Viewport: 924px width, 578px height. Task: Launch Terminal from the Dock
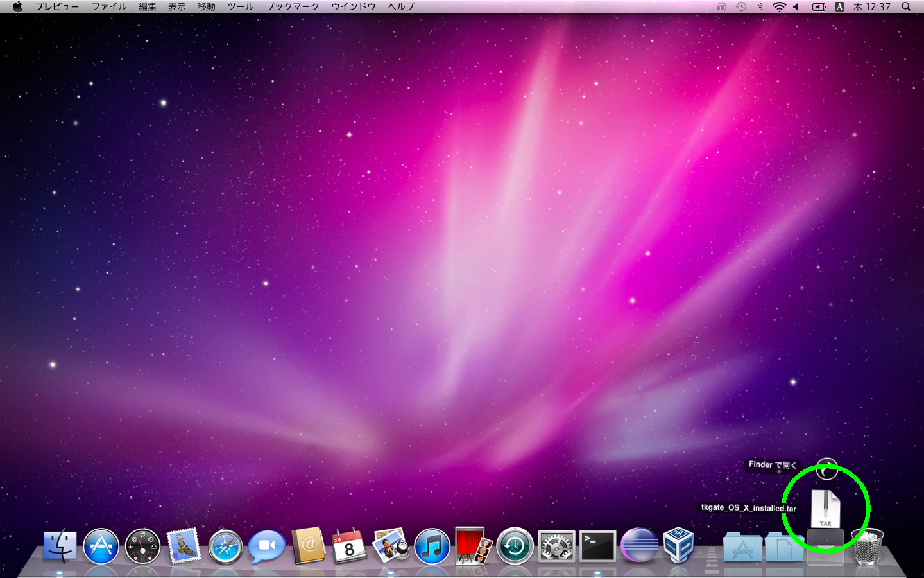click(x=597, y=547)
